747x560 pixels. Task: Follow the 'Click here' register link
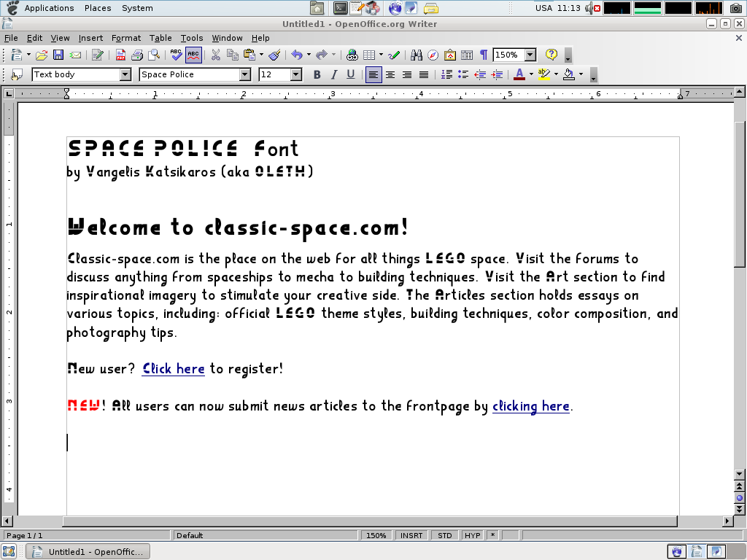(x=174, y=368)
